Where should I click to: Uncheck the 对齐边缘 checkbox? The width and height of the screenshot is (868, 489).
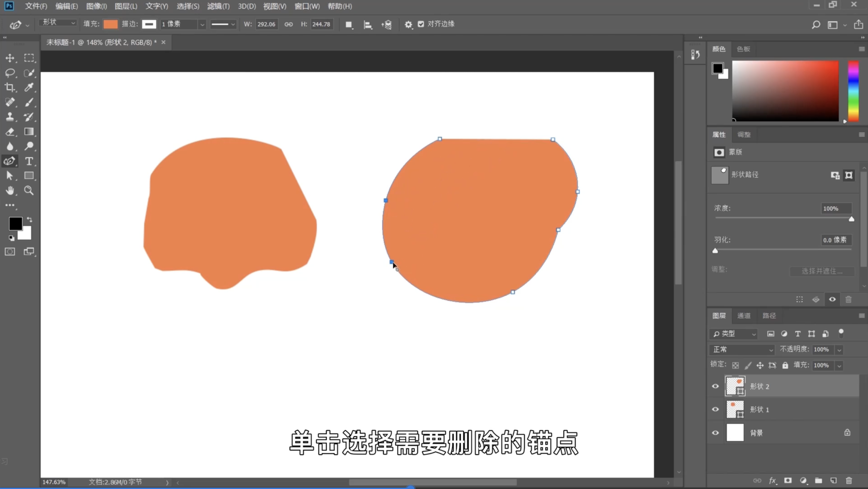pos(421,24)
